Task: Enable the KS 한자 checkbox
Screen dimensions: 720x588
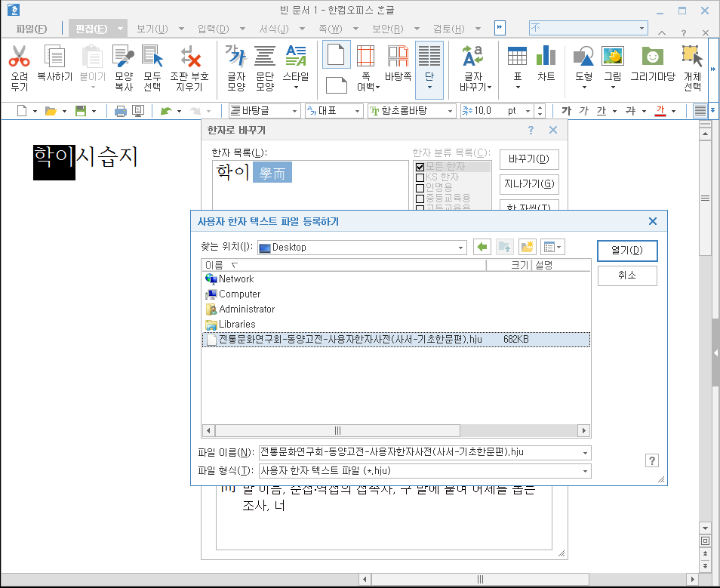Action: point(418,177)
